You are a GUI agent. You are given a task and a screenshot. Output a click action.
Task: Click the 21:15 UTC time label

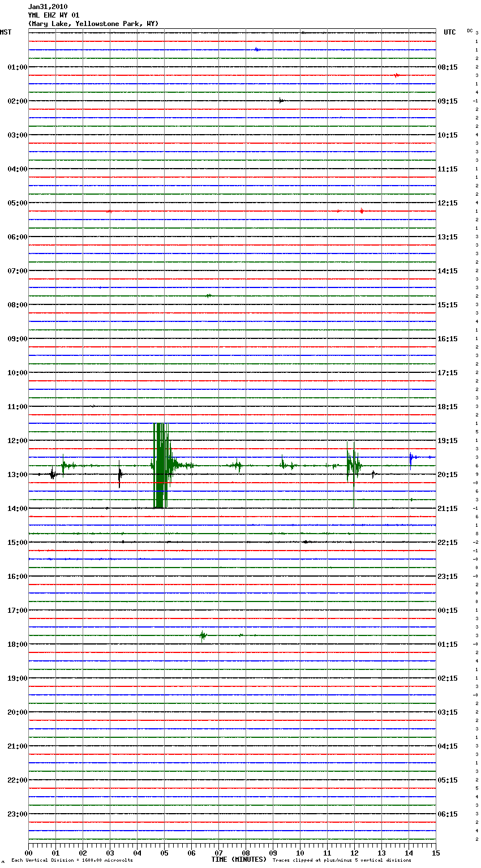(x=448, y=509)
